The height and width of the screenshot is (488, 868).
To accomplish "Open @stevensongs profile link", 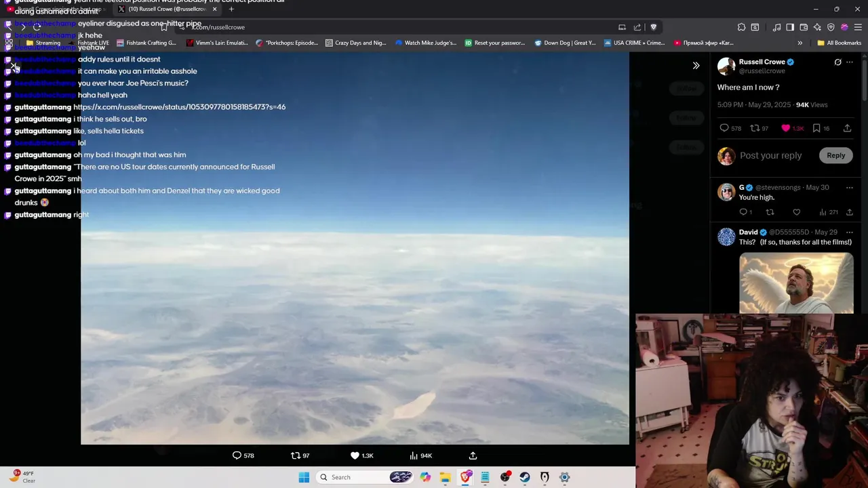I will [x=778, y=188].
